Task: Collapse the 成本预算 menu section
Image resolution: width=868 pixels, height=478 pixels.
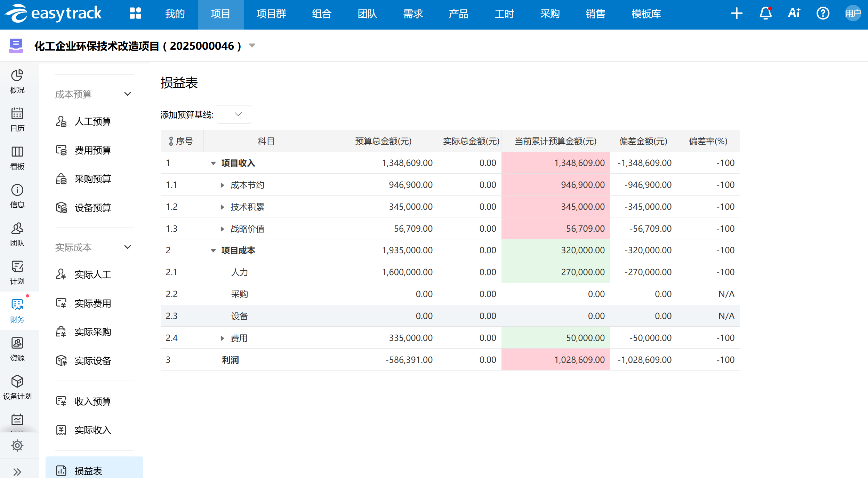Action: [x=128, y=94]
